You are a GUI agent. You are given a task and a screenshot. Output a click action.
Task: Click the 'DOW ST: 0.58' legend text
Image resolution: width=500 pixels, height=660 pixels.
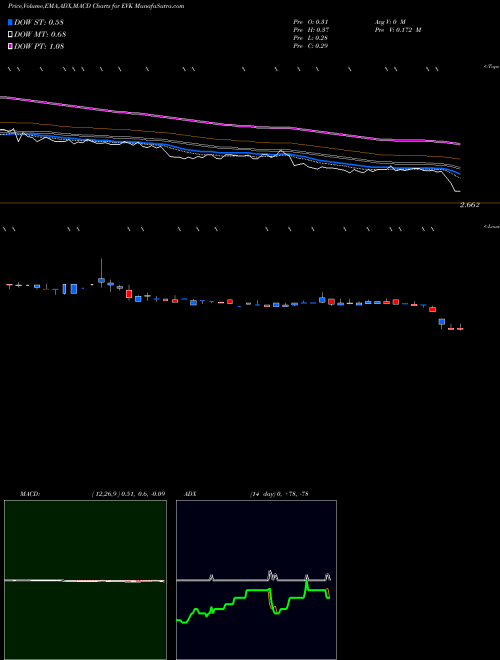pos(39,22)
